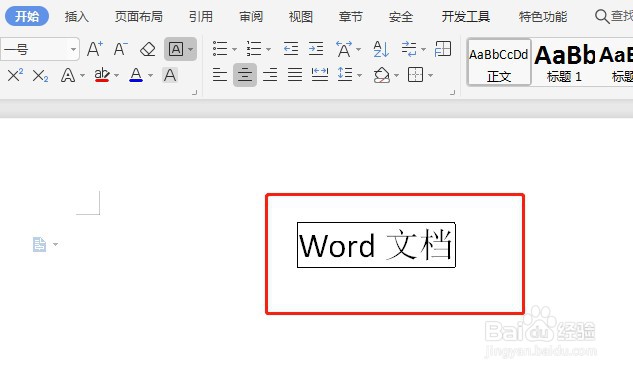Expand the highlight color dropdown arrow
Viewport: 633px width, 373px height.
click(117, 75)
